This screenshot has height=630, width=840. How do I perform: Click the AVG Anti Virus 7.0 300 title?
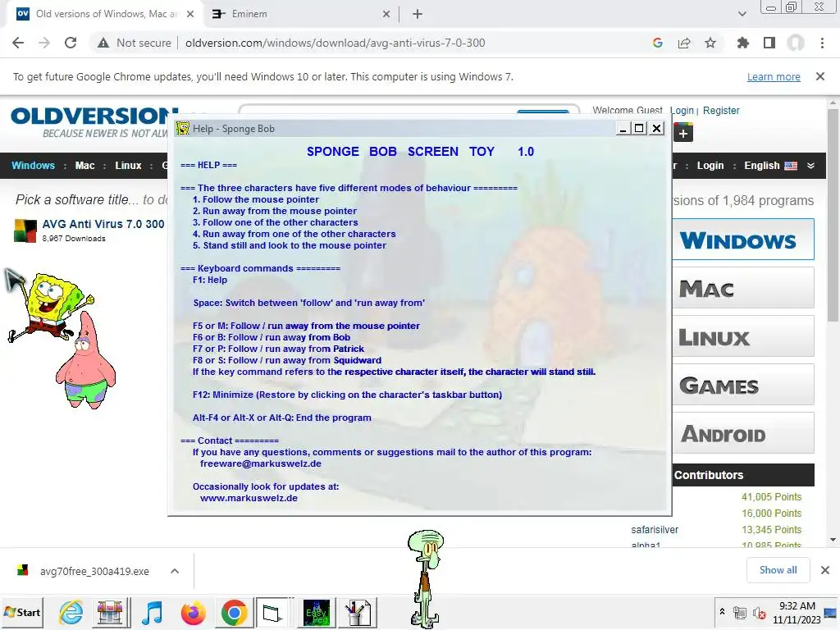point(103,224)
